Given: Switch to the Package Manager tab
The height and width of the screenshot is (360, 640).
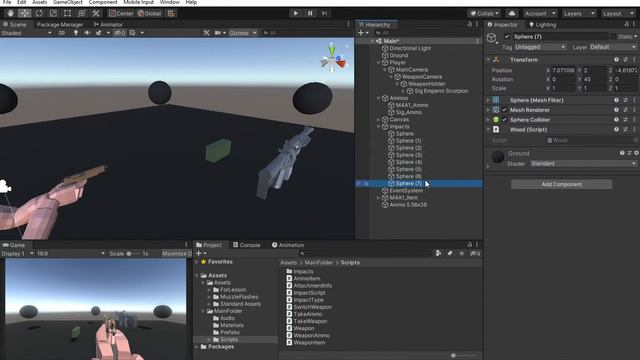Looking at the screenshot, I should [60, 24].
